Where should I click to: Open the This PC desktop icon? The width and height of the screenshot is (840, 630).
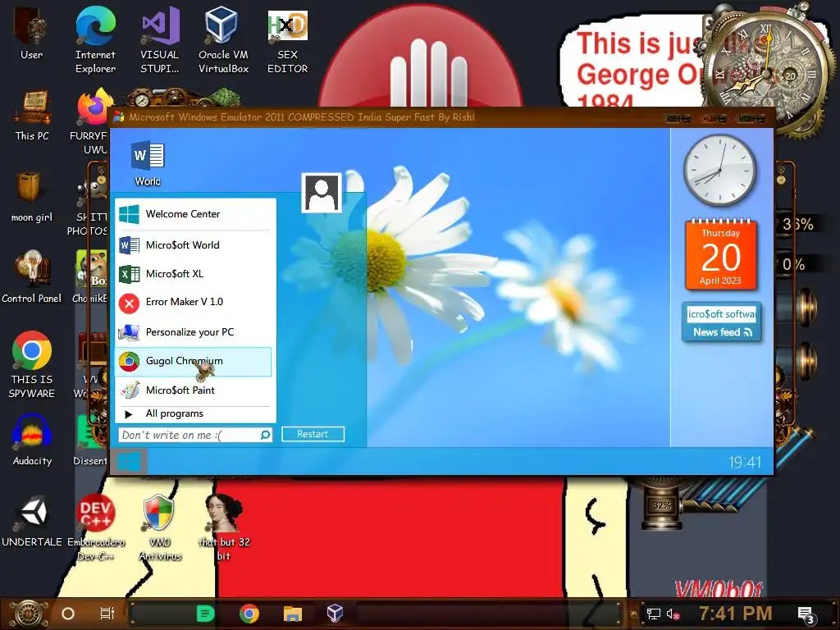[32, 116]
